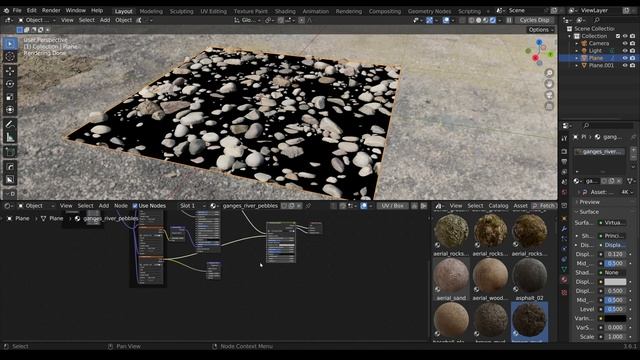
Task: Toggle viewport gizmos display icon
Action: [429, 20]
